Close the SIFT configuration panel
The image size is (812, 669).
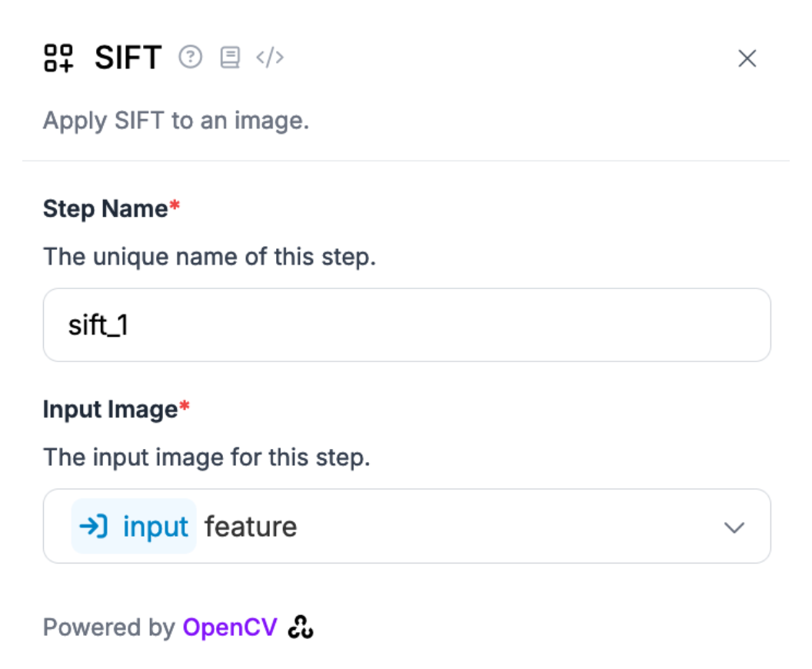point(747,58)
